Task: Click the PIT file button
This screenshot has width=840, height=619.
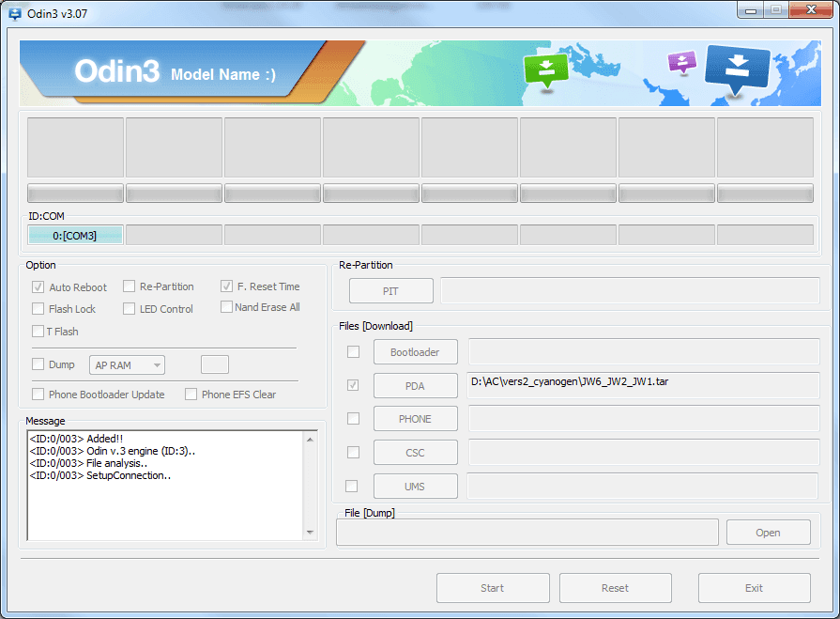Action: tap(391, 291)
